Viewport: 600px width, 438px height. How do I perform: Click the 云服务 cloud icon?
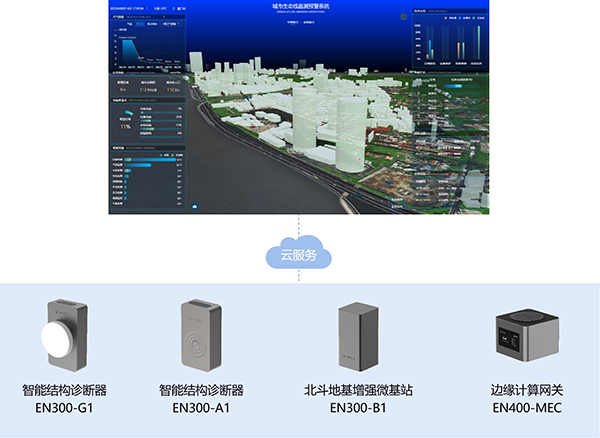(x=296, y=255)
